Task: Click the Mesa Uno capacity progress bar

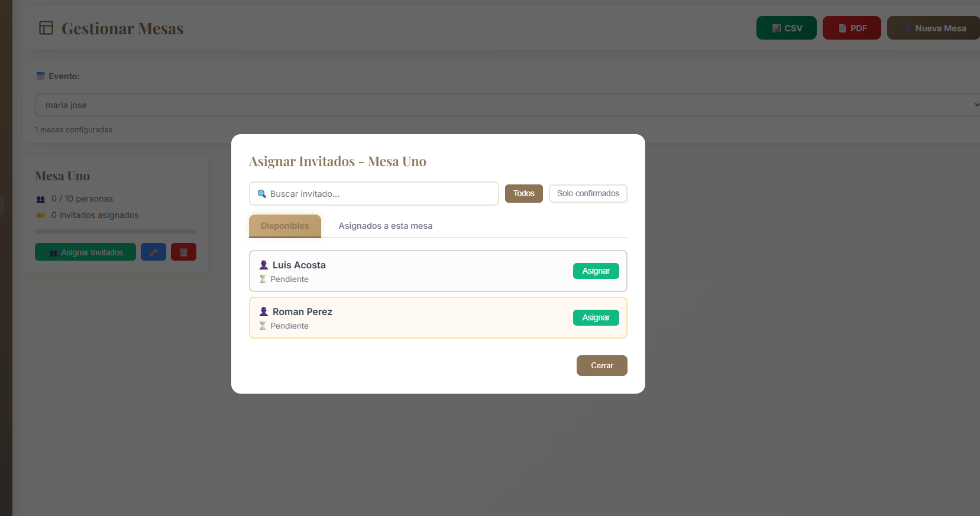Action: point(115,232)
